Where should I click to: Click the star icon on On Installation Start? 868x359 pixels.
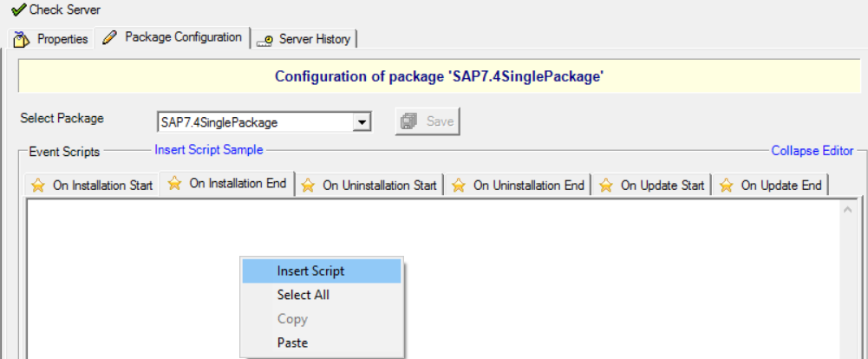tap(37, 186)
